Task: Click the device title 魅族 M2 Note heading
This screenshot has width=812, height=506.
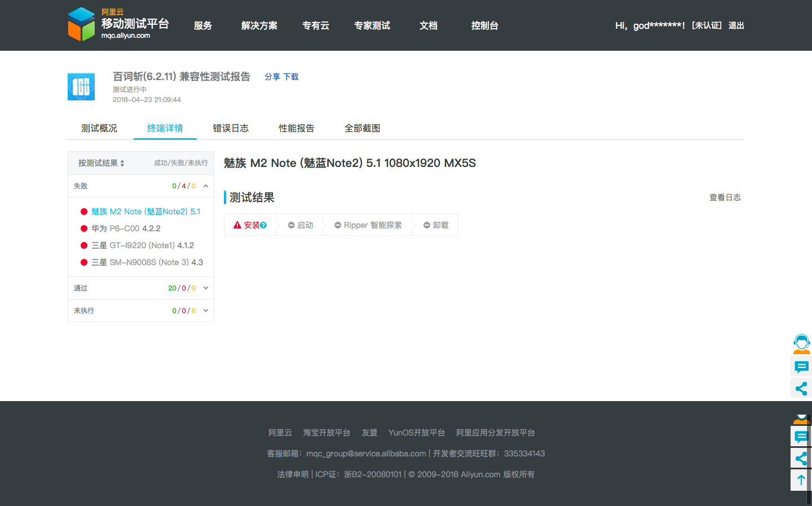Action: (350, 163)
